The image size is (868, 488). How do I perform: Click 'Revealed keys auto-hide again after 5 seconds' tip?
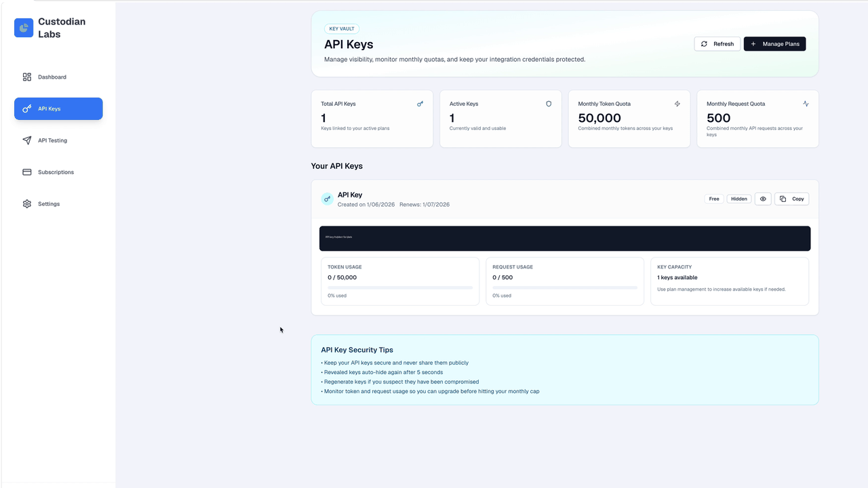pos(382,372)
